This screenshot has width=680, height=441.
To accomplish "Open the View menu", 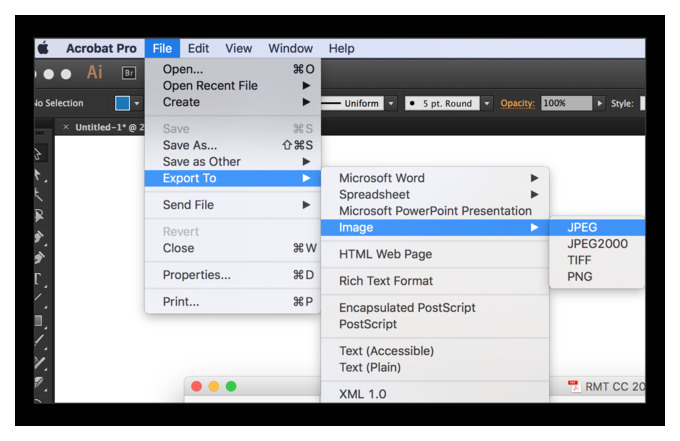I will coord(239,48).
